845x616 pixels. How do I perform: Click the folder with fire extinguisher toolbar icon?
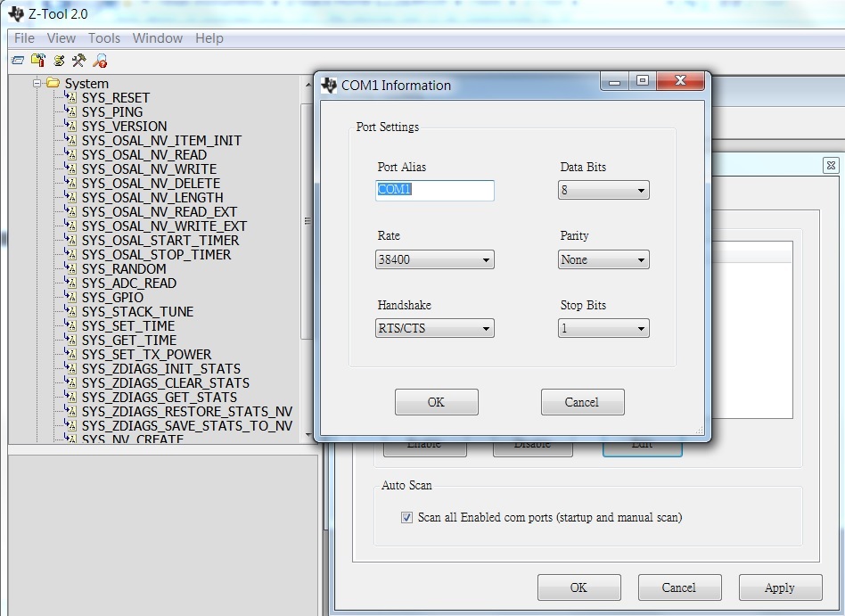(38, 61)
